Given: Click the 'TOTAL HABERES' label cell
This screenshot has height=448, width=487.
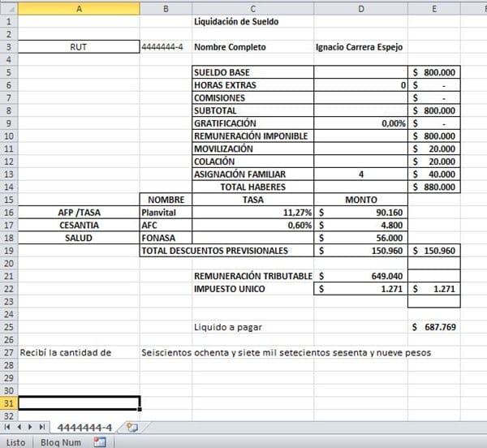Looking at the screenshot, I should tap(252, 187).
